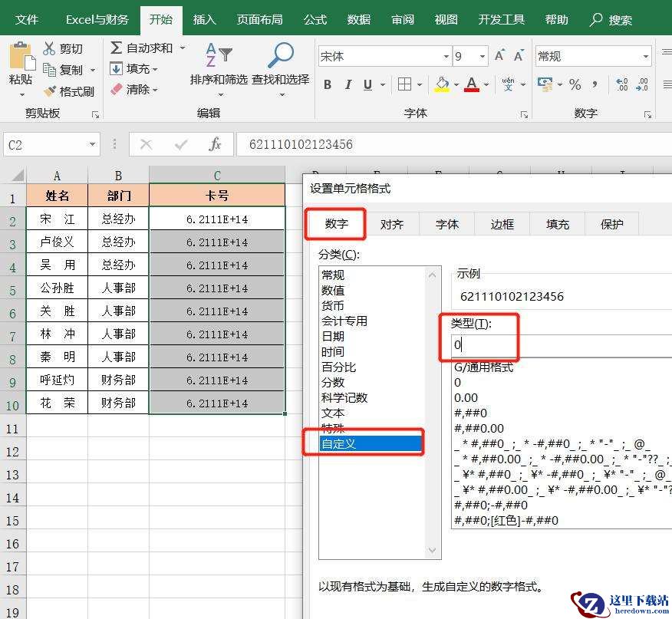Click the Decrease font size icon
Image resolution: width=672 pixels, height=619 pixels.
click(x=519, y=56)
